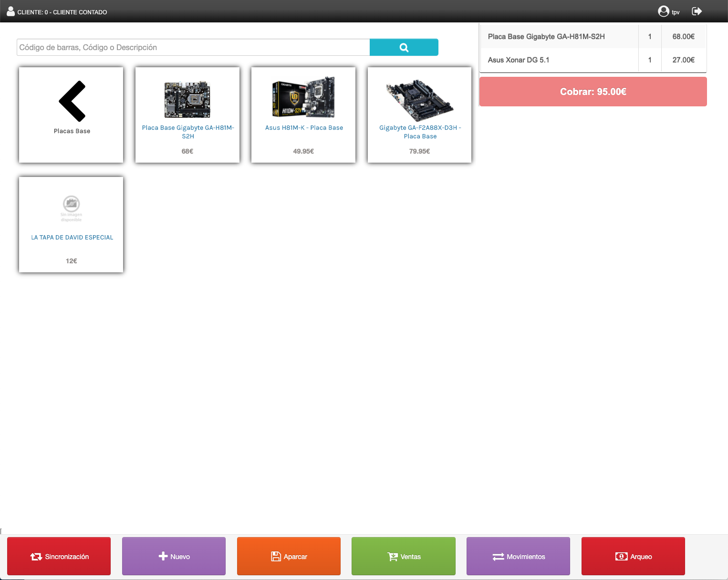The height and width of the screenshot is (580, 728).
Task: Park the sale with Aparcar
Action: point(289,556)
